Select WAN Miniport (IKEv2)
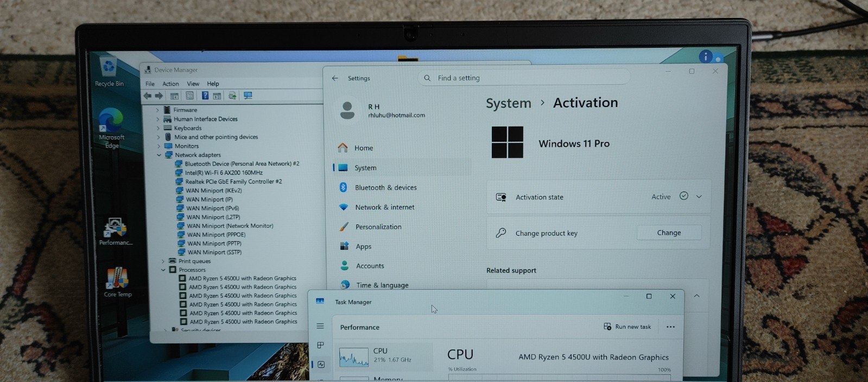This screenshot has height=382, width=868. coord(209,191)
